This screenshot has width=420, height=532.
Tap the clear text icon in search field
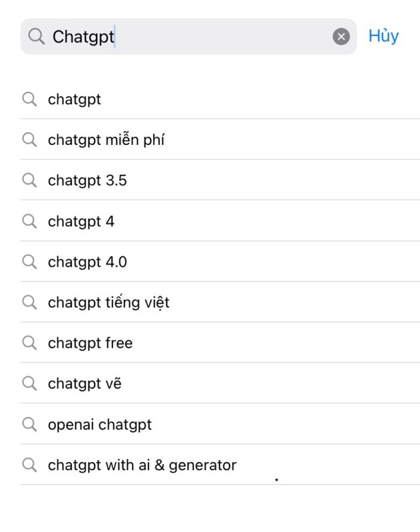point(341,37)
